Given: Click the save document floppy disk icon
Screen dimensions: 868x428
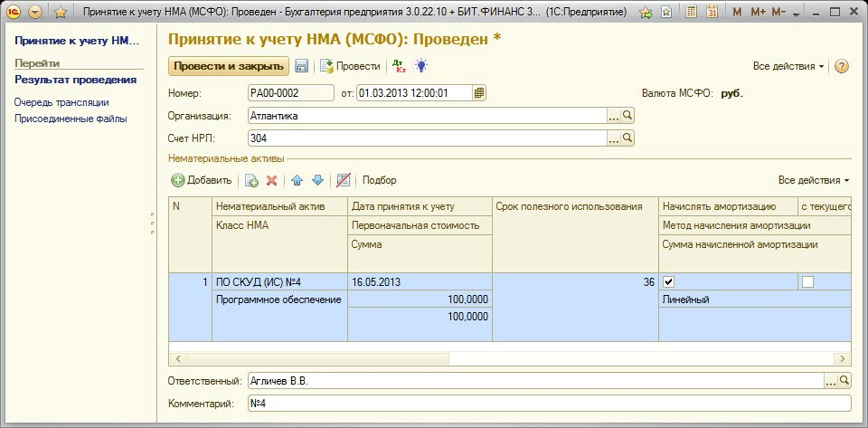Looking at the screenshot, I should point(301,66).
